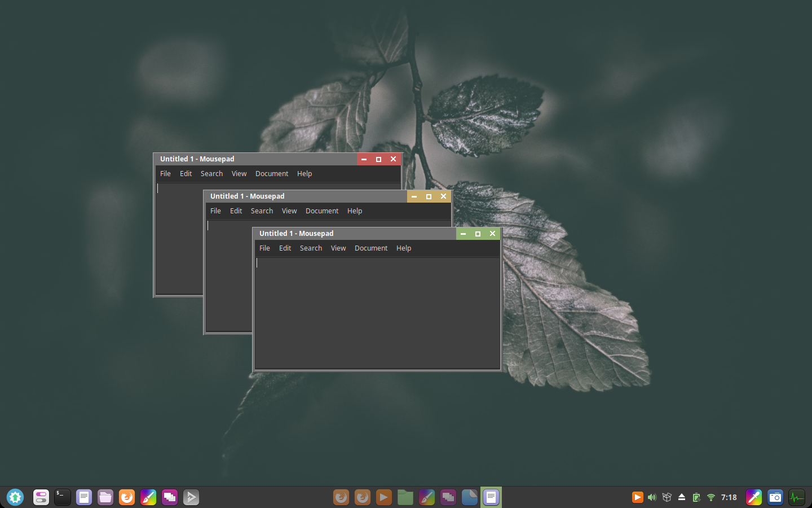Open Help menu in yellow-buttoned Mousepad window
This screenshot has width=812, height=508.
[355, 211]
